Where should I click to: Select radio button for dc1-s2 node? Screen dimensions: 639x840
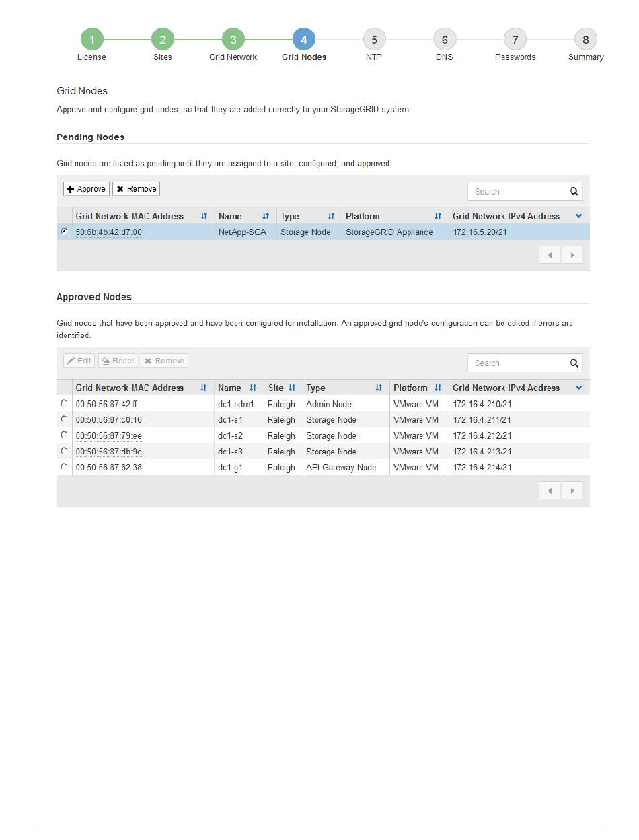[x=64, y=434]
